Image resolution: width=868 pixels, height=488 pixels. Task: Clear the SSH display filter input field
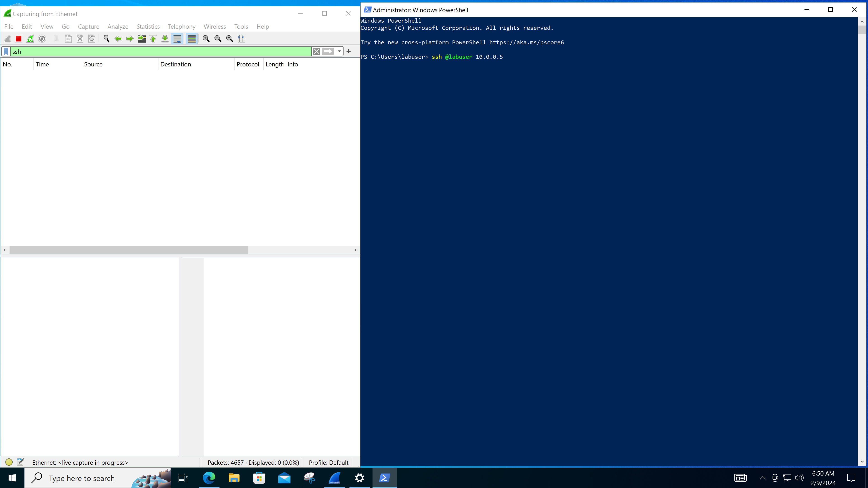tap(316, 51)
